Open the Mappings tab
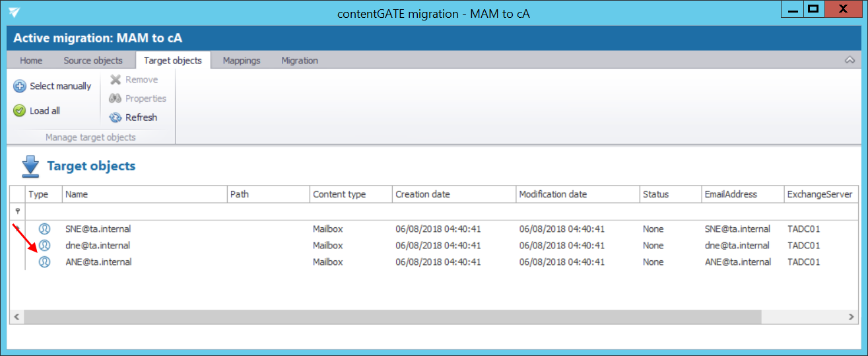The image size is (868, 356). click(242, 61)
